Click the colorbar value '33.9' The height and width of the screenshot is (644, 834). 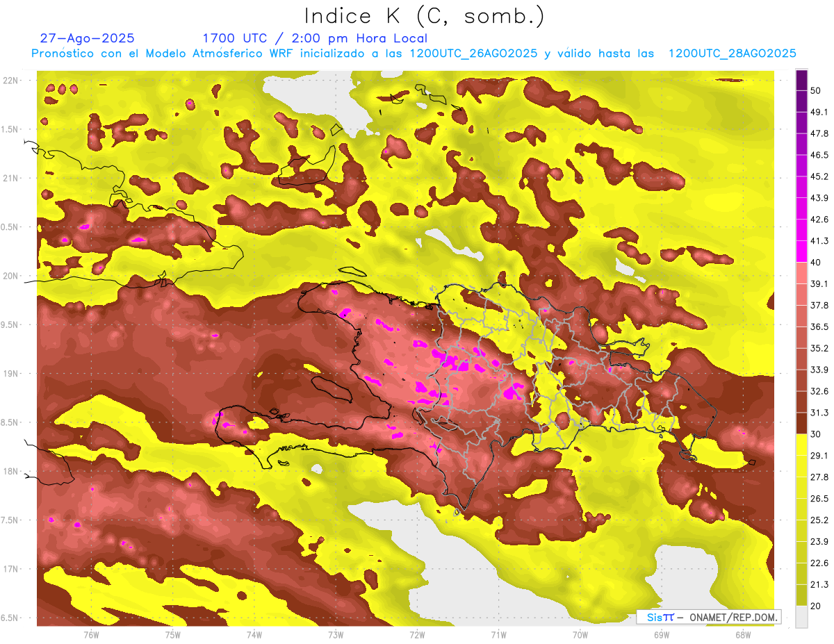[819, 370]
